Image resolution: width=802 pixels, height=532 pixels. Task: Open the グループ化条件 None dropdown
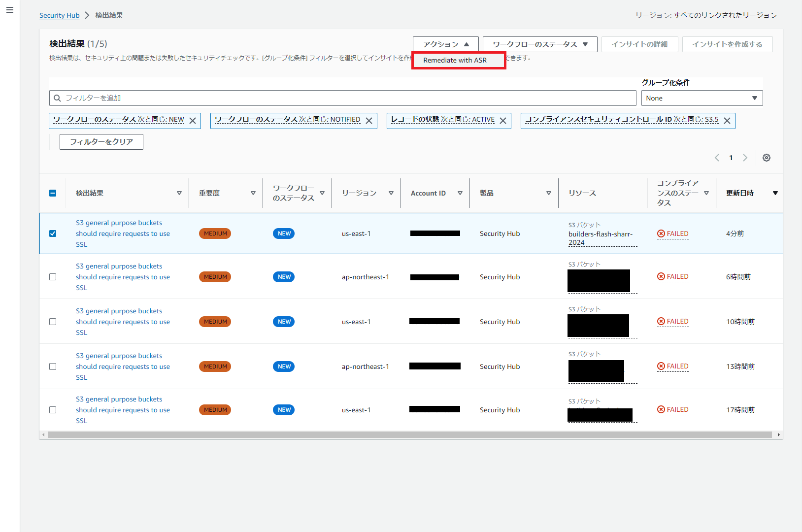(x=702, y=98)
